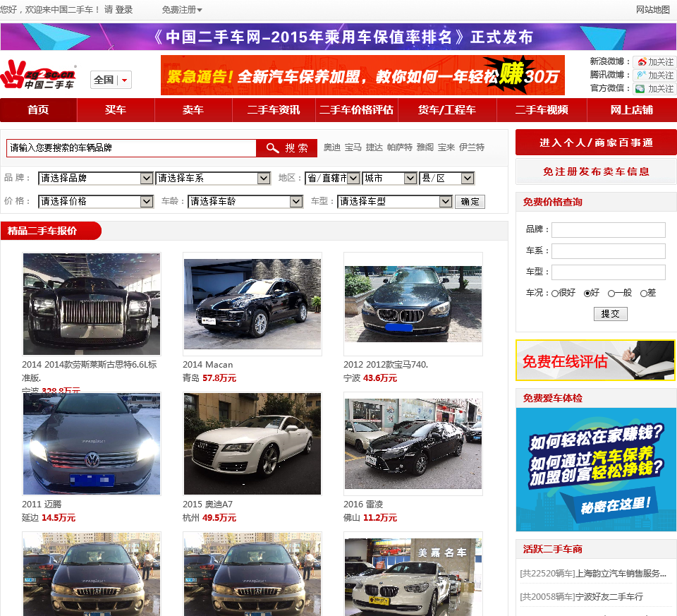Expand the 请选择车龄 car age dropdown

245,201
